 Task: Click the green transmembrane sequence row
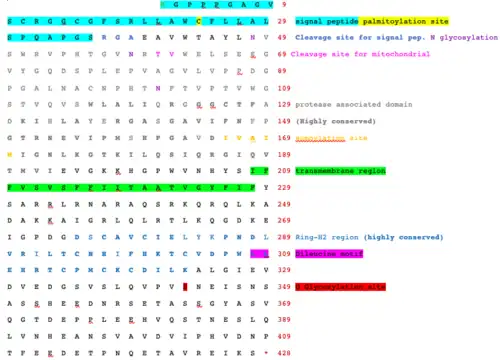[131, 188]
